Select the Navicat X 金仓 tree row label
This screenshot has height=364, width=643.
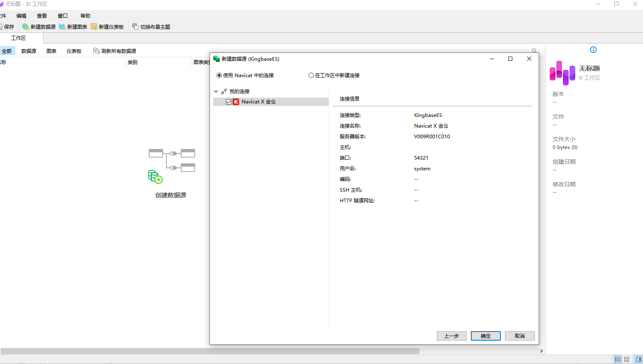258,102
